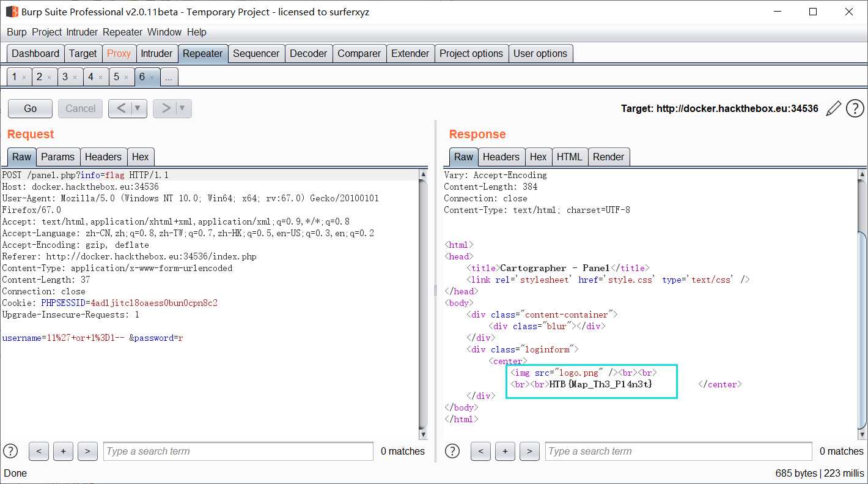Viewport: 868px width, 484px height.
Task: Focus the response search term field
Action: pos(679,451)
